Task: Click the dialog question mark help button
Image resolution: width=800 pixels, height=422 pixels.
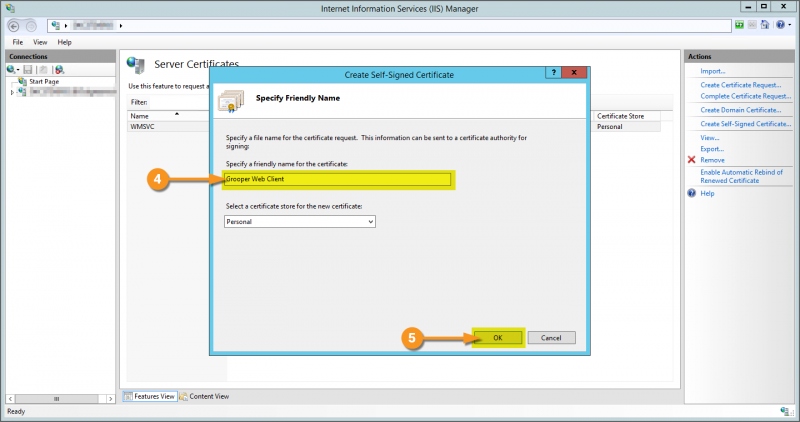Action: coord(553,72)
